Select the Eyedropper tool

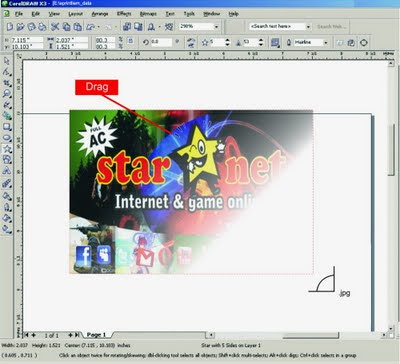pyautogui.click(x=7, y=196)
